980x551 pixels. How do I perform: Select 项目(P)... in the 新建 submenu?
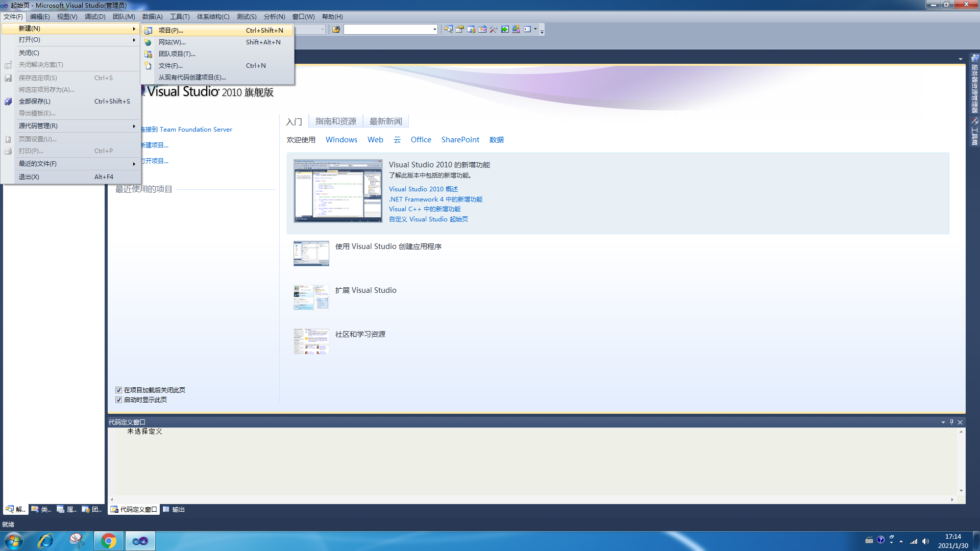[x=217, y=31]
